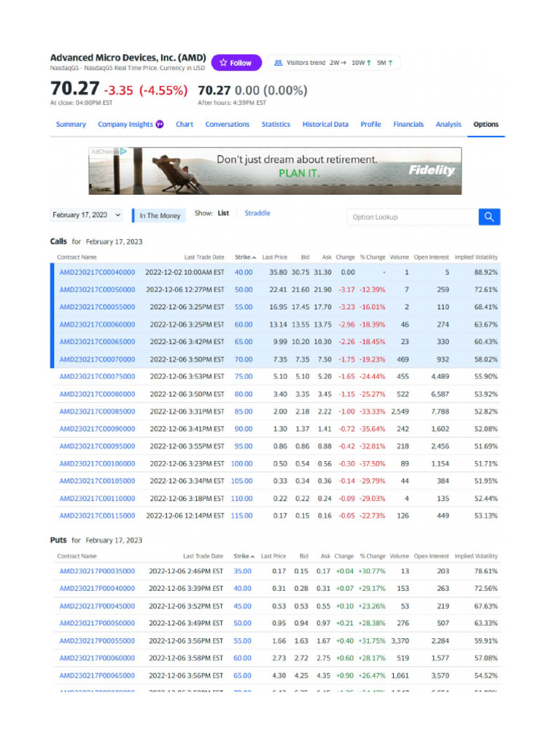Click open interest value 7,788

(x=440, y=411)
